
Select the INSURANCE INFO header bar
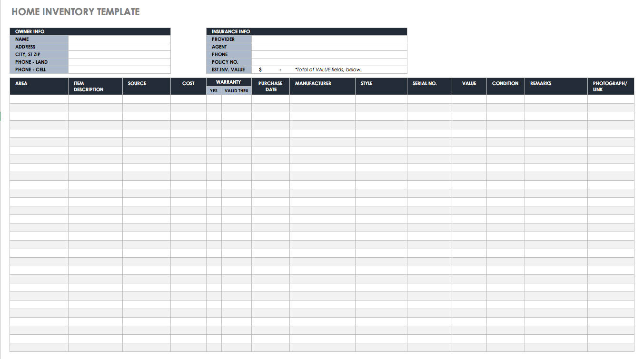click(x=306, y=31)
